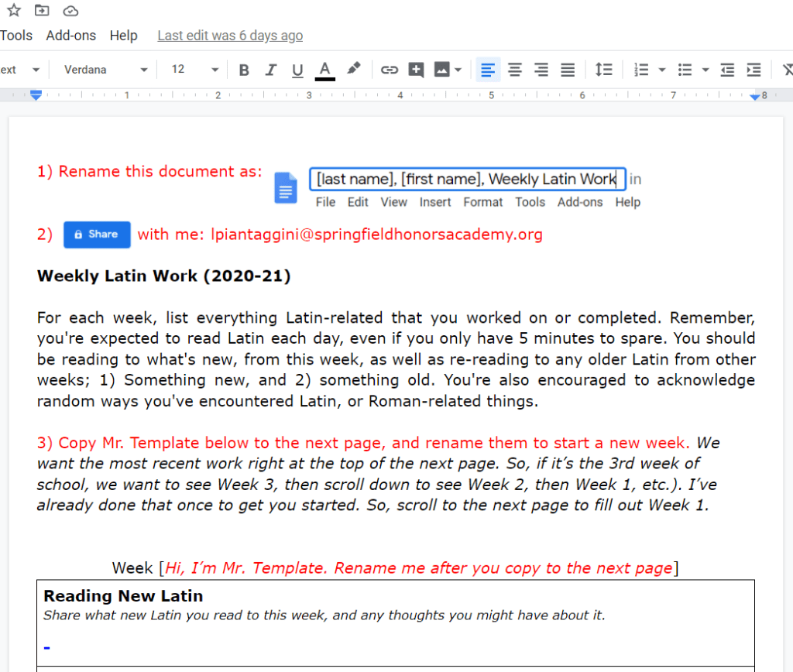The image size is (793, 672).
Task: Toggle underline formatting
Action: click(x=297, y=70)
